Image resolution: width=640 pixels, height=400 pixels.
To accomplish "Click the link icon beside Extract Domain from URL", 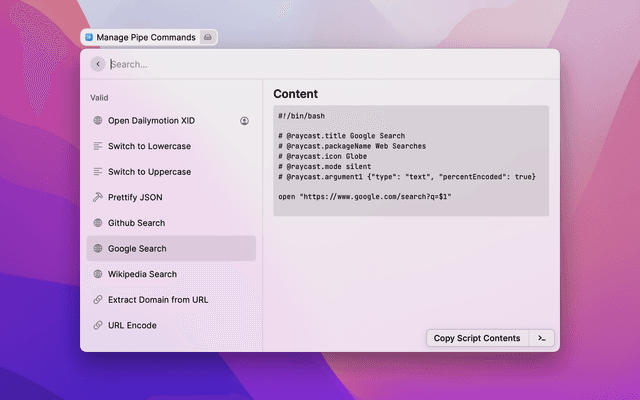I will coord(98,299).
